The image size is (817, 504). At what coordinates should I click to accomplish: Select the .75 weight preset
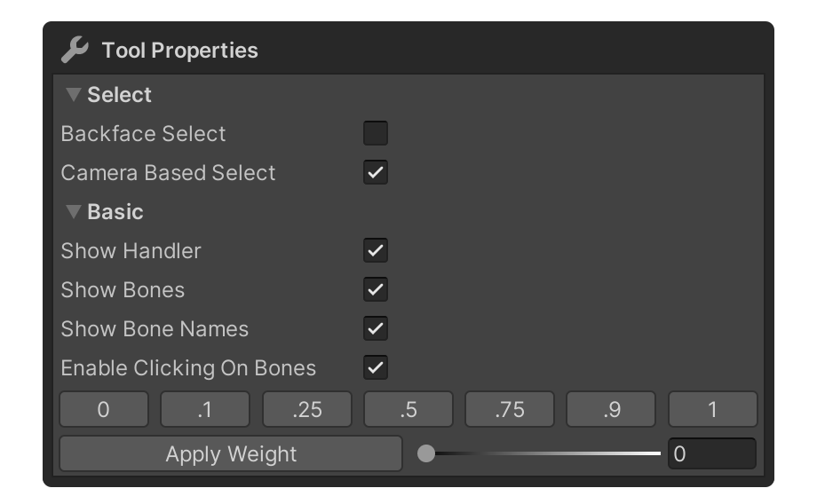(510, 410)
